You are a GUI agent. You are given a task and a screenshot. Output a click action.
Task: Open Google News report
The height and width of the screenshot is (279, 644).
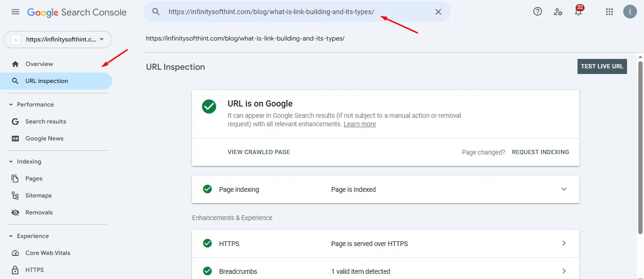tap(44, 139)
